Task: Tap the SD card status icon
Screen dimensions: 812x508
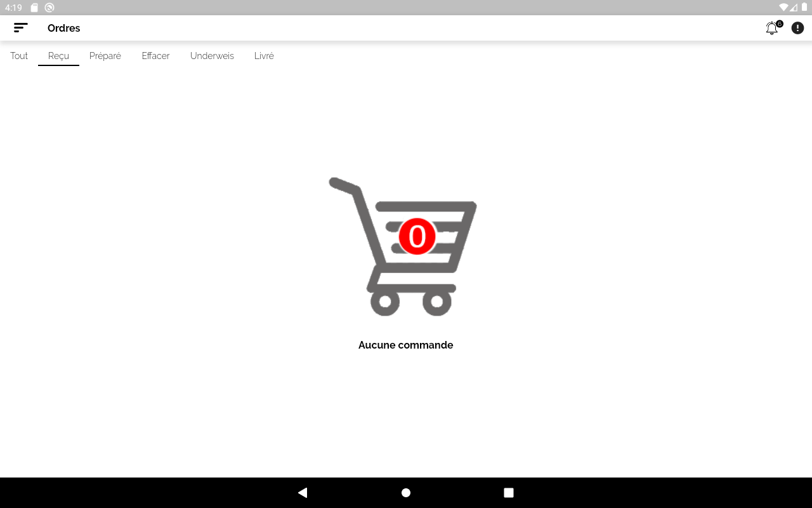Action: (35, 8)
